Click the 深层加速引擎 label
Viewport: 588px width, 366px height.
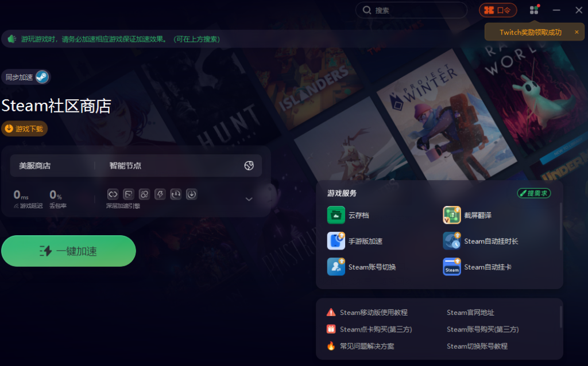[x=123, y=206]
